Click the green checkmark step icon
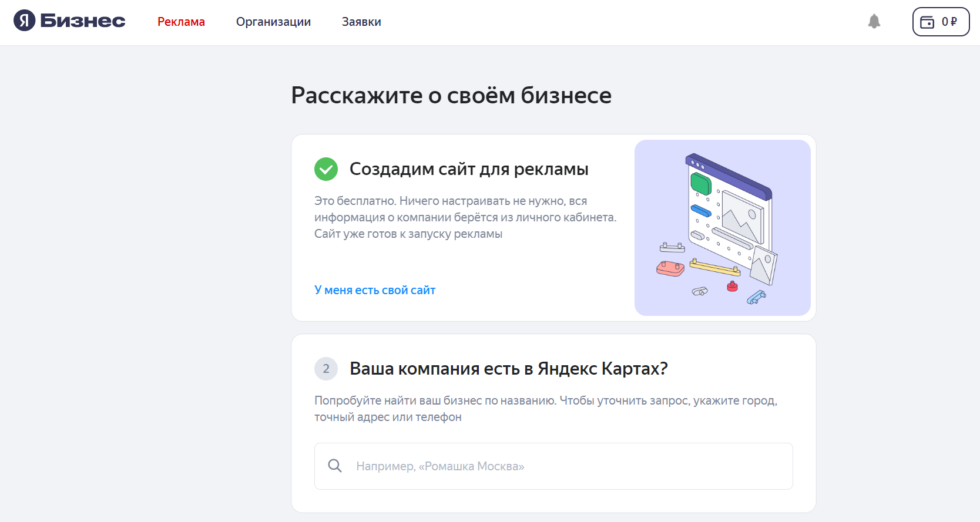 point(326,169)
